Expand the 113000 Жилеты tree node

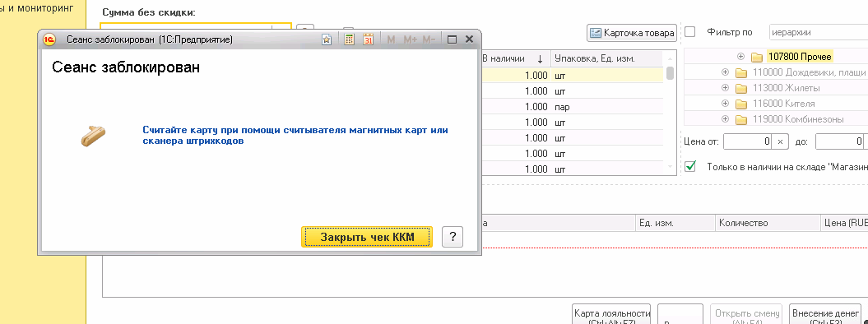click(725, 88)
